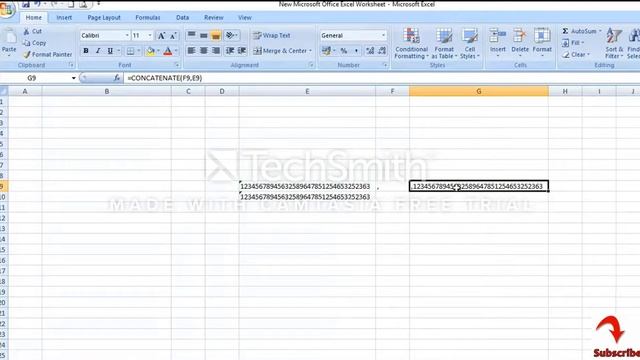Open the font size 11 dropdown
Viewport: 640px width, 360px height.
[150, 36]
